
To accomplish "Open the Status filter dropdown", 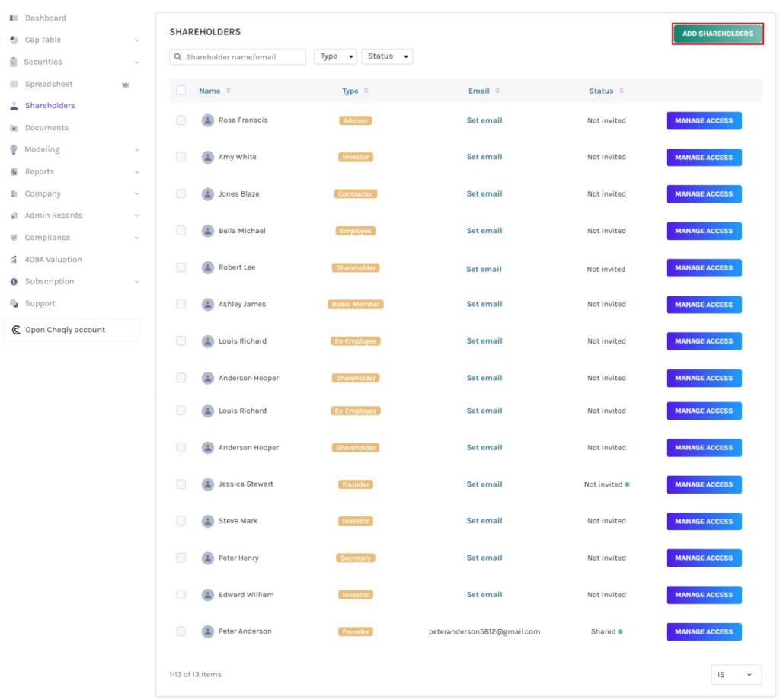I will pyautogui.click(x=387, y=56).
